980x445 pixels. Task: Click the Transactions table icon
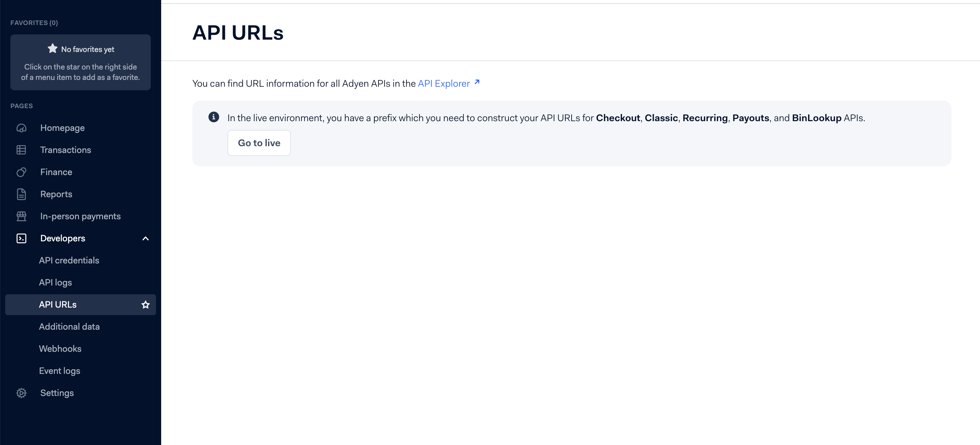[21, 150]
